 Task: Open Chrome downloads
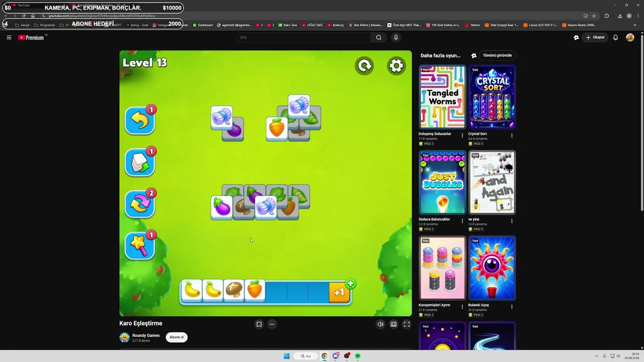click(x=620, y=16)
